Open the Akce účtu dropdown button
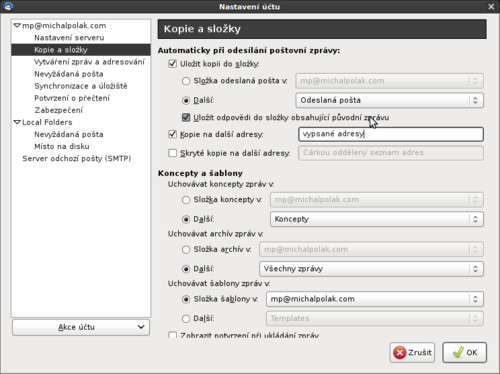Image resolution: width=500 pixels, height=374 pixels. (81, 327)
